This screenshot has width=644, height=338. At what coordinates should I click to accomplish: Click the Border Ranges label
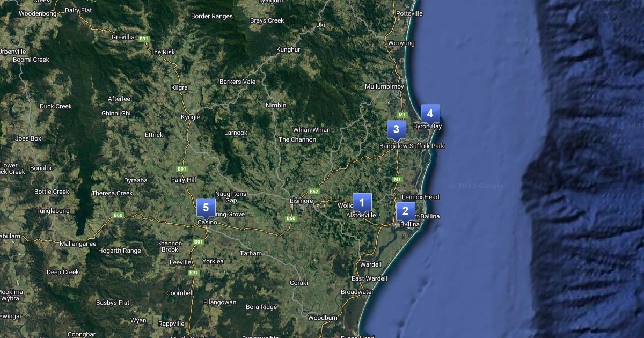(x=212, y=16)
